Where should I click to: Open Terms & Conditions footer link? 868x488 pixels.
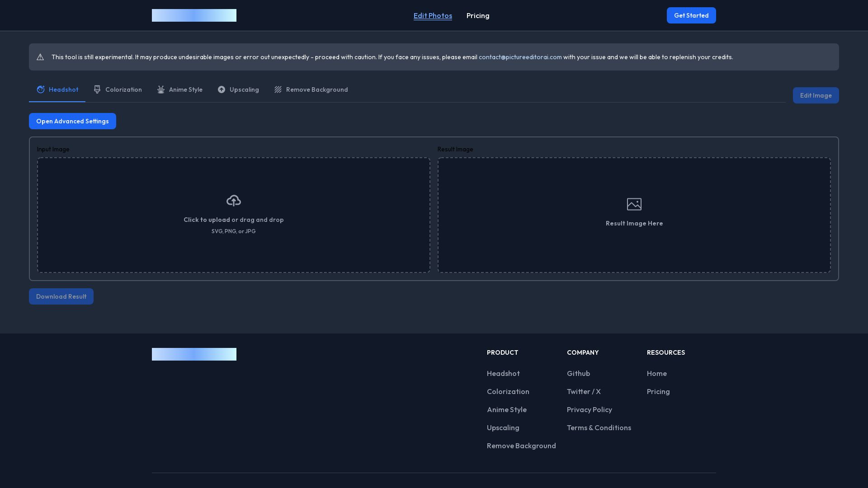coord(599,428)
